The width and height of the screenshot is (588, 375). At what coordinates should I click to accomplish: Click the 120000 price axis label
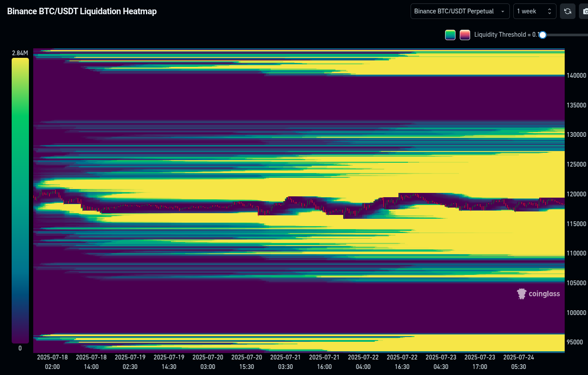coord(576,194)
